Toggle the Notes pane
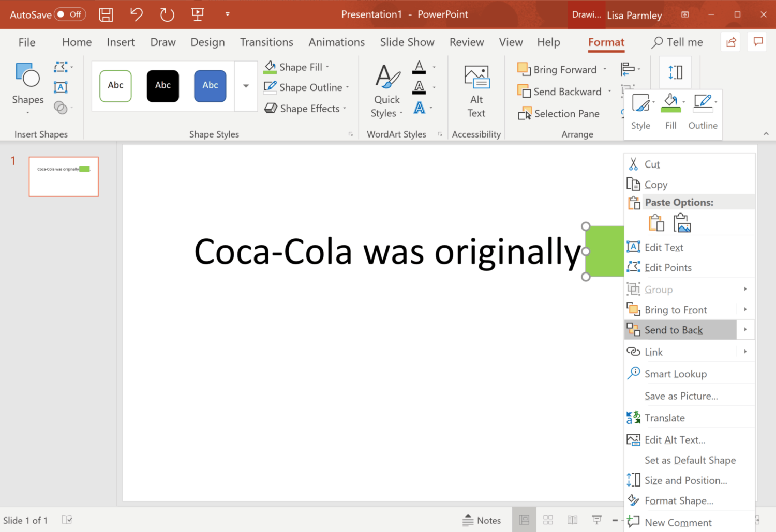Image resolution: width=776 pixels, height=532 pixels. (482, 520)
